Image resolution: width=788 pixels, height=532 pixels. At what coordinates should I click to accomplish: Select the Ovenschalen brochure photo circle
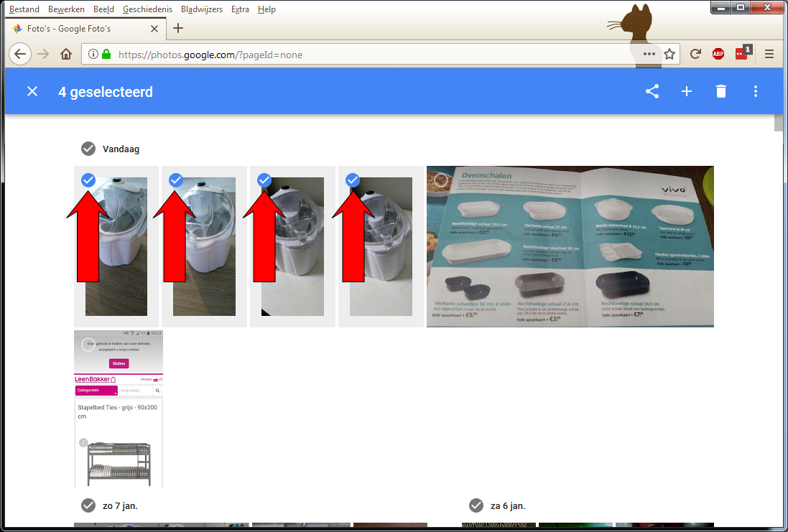(x=441, y=180)
